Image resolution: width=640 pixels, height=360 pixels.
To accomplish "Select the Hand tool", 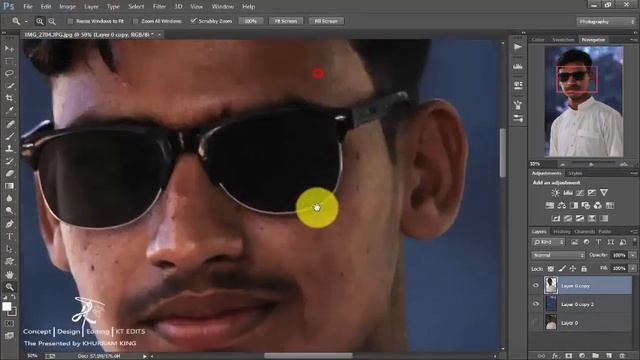I will point(9,275).
